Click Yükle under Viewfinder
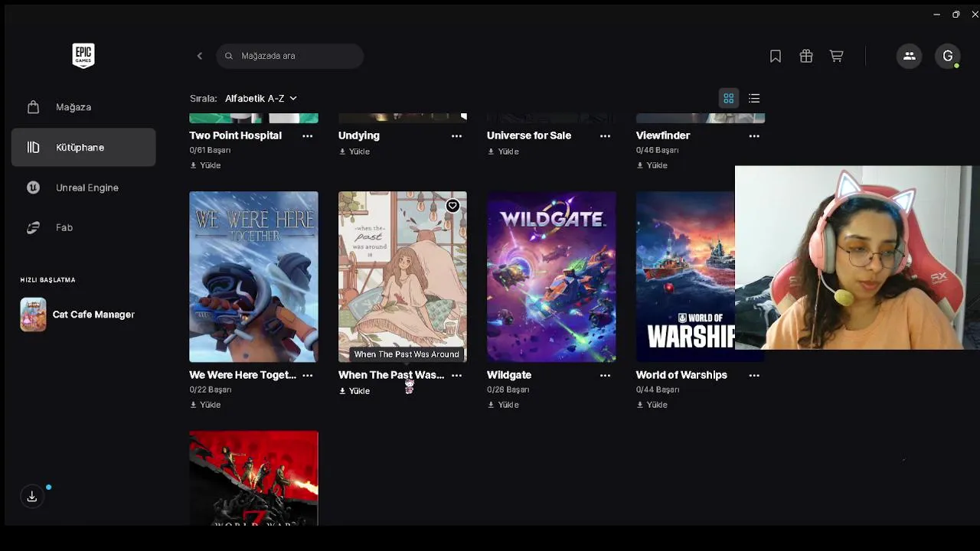The image size is (980, 551). pyautogui.click(x=652, y=165)
